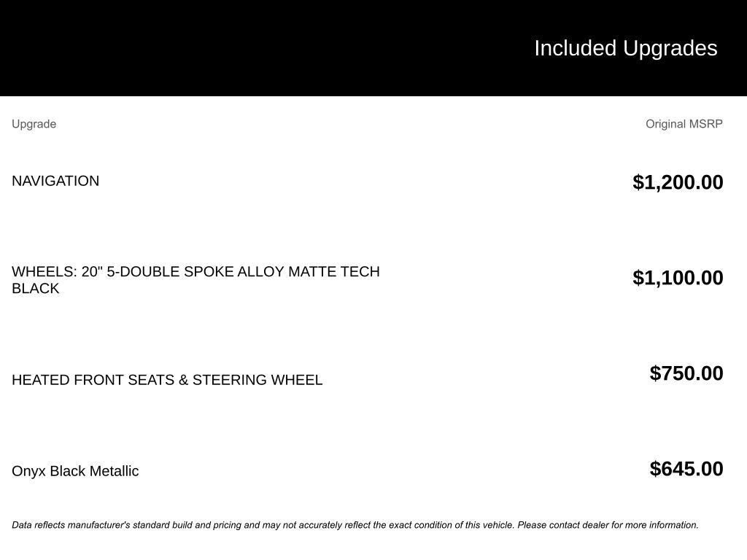The image size is (747, 560).
Task: Click the black header banner area
Action: pyautogui.click(x=373, y=48)
